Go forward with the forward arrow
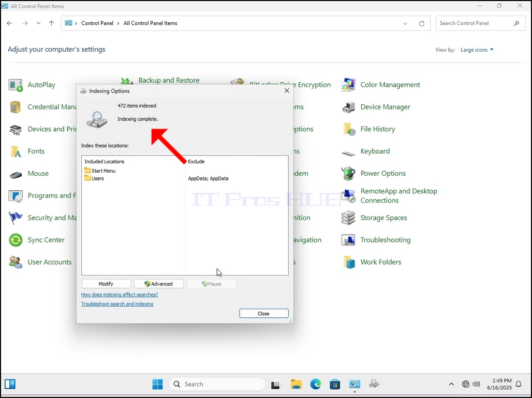This screenshot has width=532, height=398. pyautogui.click(x=25, y=23)
